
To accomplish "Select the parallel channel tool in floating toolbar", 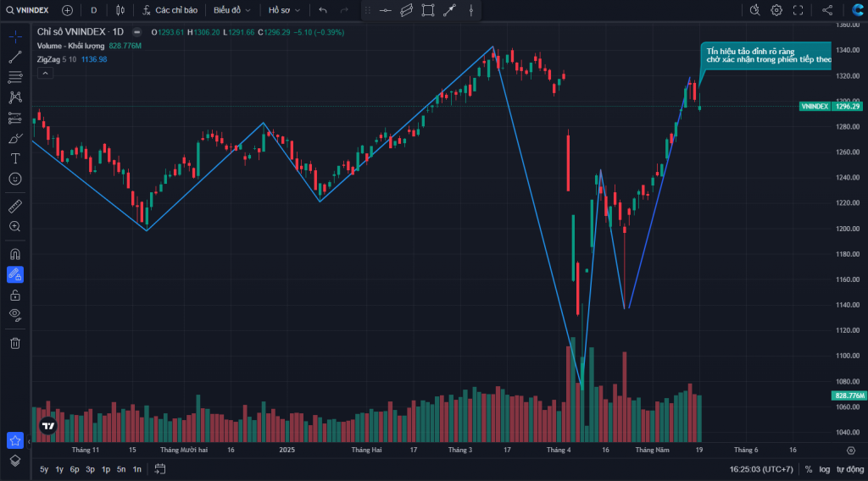I will tap(406, 10).
